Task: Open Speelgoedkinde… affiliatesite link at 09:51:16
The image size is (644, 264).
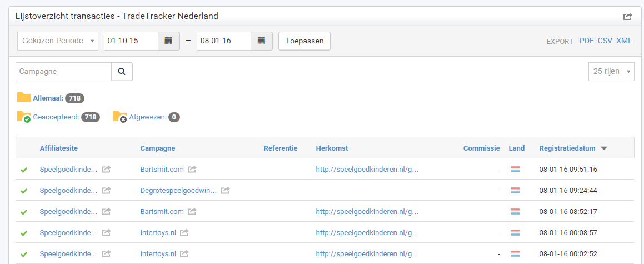Action: (68, 169)
